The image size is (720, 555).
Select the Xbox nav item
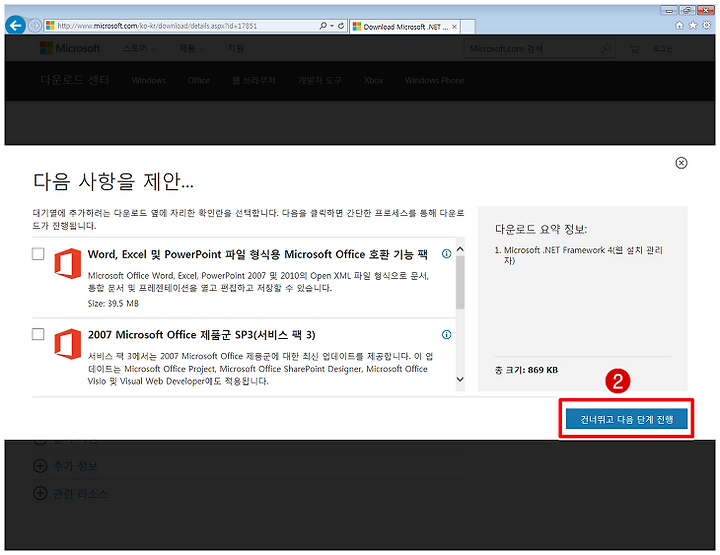373,80
